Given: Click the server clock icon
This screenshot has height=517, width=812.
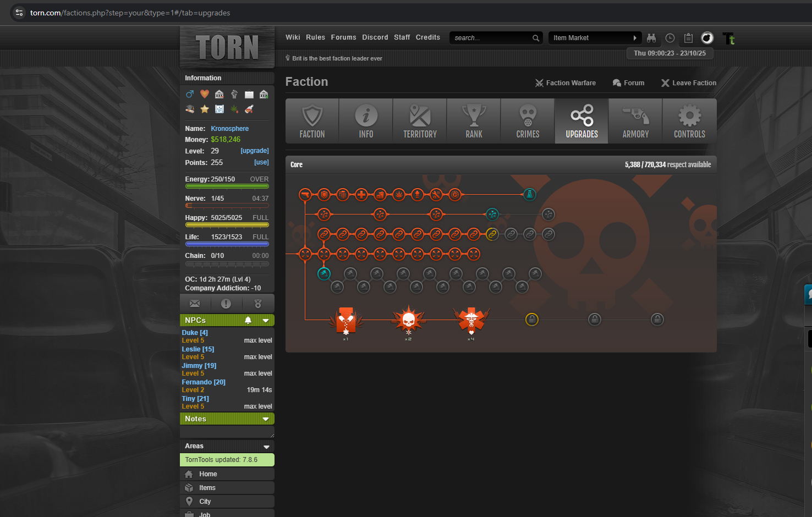Looking at the screenshot, I should click(670, 38).
